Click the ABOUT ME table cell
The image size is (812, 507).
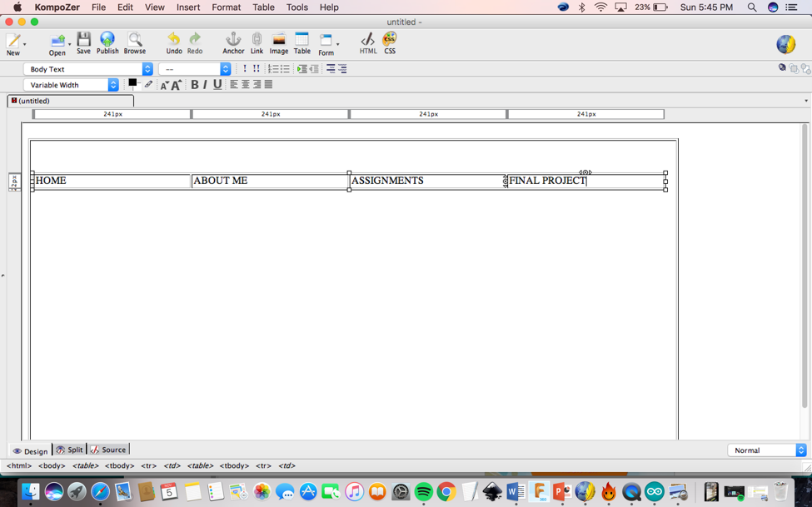point(270,181)
